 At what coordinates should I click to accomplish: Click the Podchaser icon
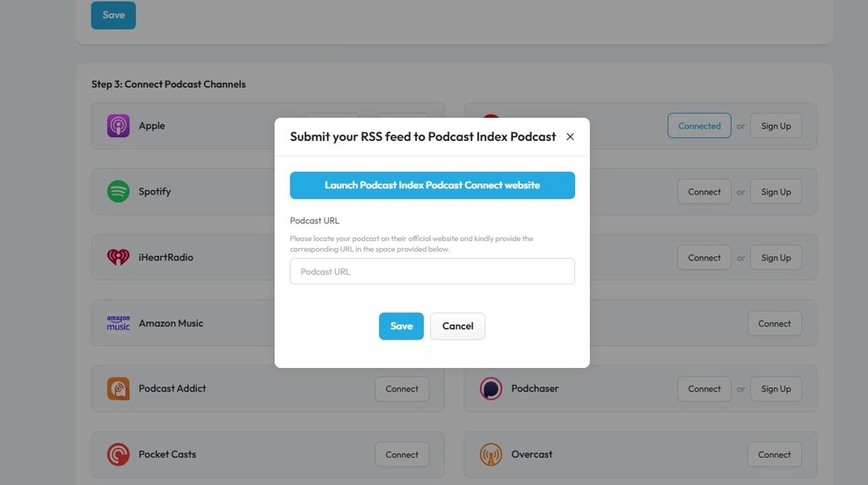tap(491, 389)
